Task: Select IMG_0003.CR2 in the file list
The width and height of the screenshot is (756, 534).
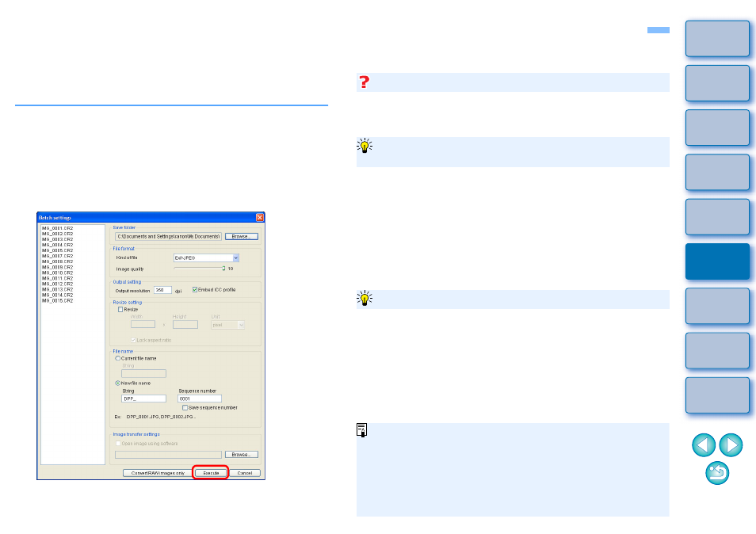Action: point(57,239)
